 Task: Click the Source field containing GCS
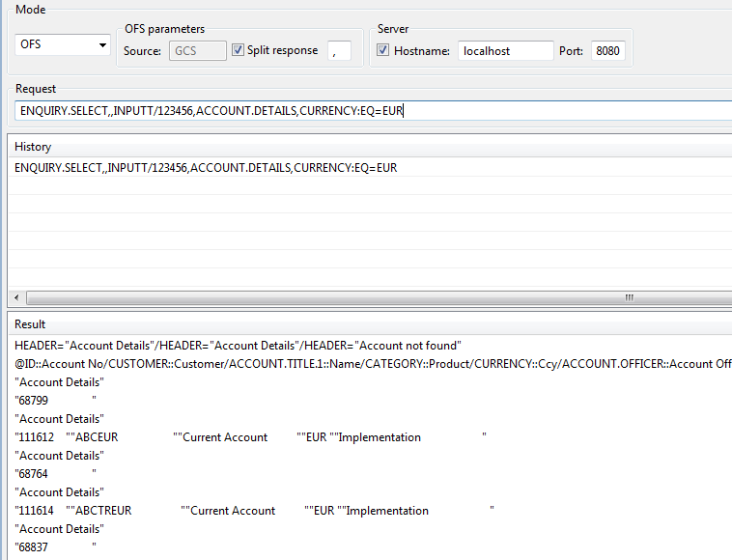pos(198,51)
